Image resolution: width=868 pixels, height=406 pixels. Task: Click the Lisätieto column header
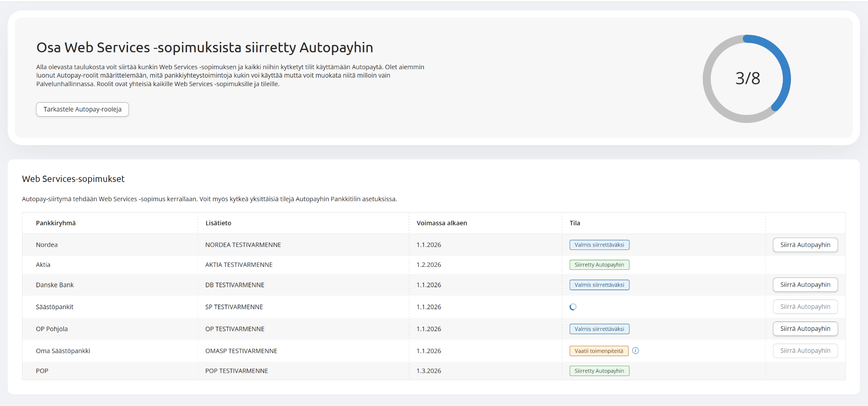[x=218, y=223]
